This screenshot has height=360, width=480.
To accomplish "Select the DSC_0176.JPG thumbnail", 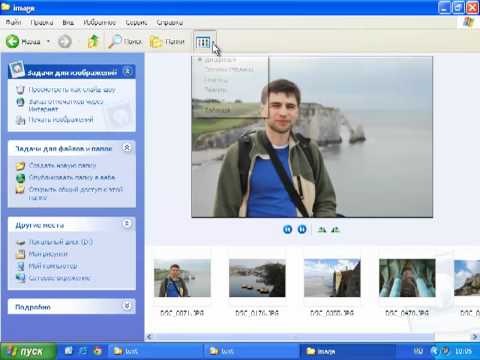I will pos(257,278).
